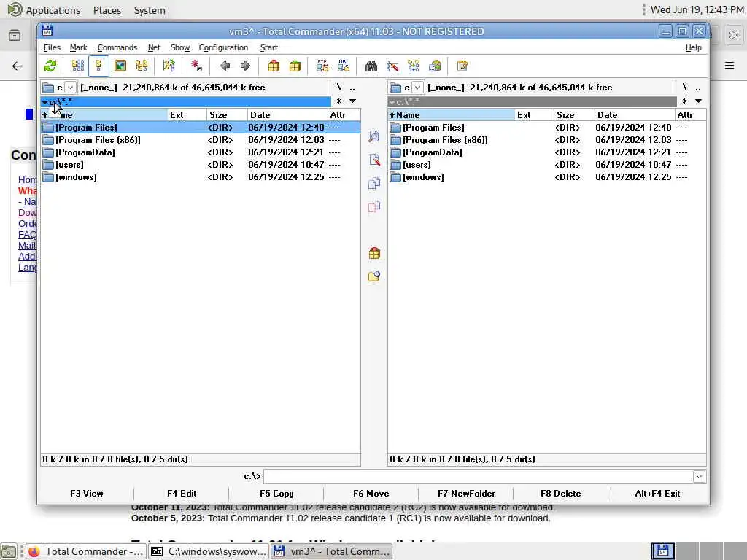This screenshot has width=747, height=560.
Task: Open left panel directory history arrow
Action: click(352, 101)
